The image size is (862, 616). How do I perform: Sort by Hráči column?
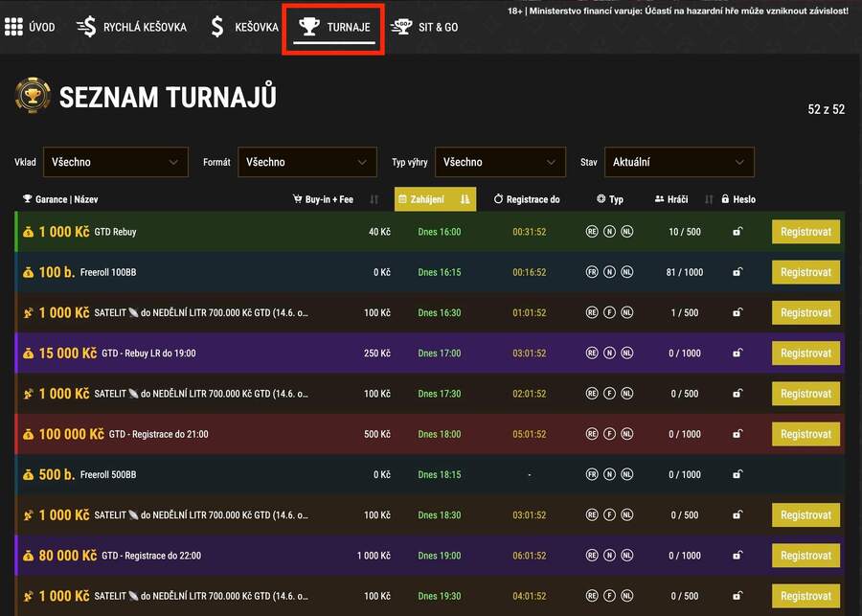point(671,199)
